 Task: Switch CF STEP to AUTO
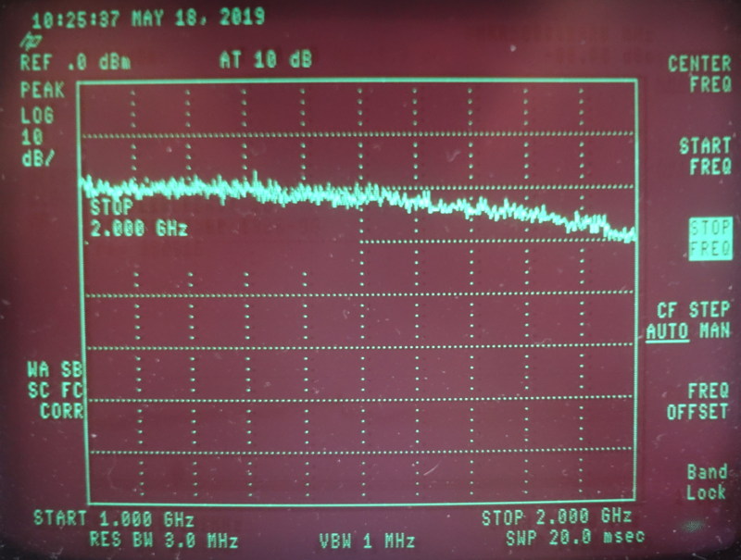click(x=667, y=330)
